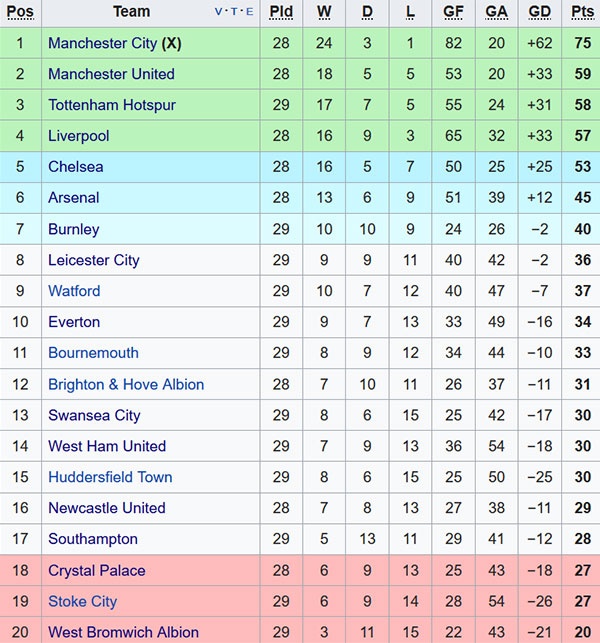The width and height of the screenshot is (600, 643).
Task: Open the Chelsea team link
Action: (x=75, y=167)
